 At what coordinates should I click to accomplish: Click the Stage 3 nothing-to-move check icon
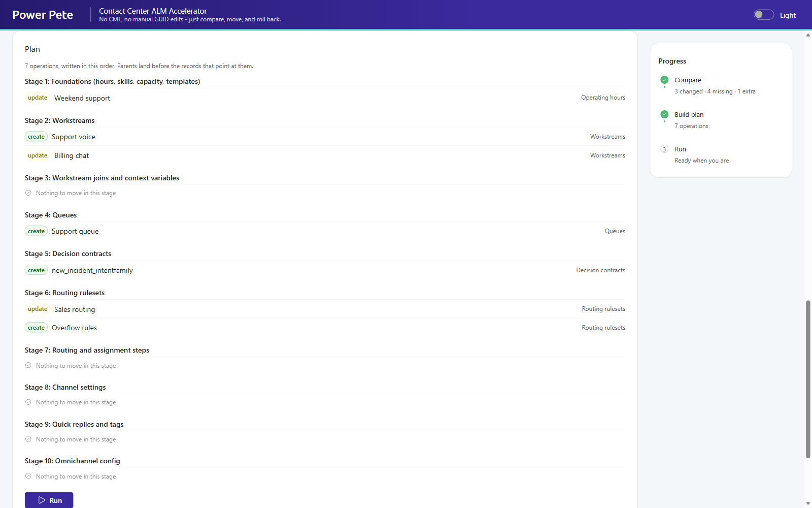click(28, 193)
